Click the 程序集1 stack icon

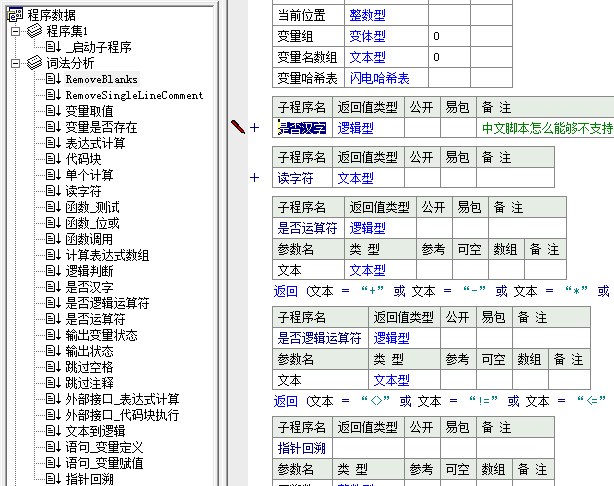pos(34,31)
